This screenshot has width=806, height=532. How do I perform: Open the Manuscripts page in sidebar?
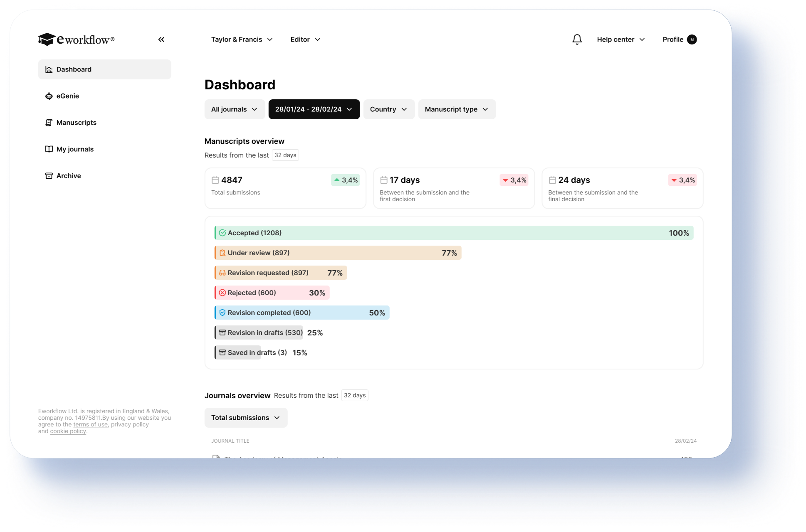click(77, 123)
